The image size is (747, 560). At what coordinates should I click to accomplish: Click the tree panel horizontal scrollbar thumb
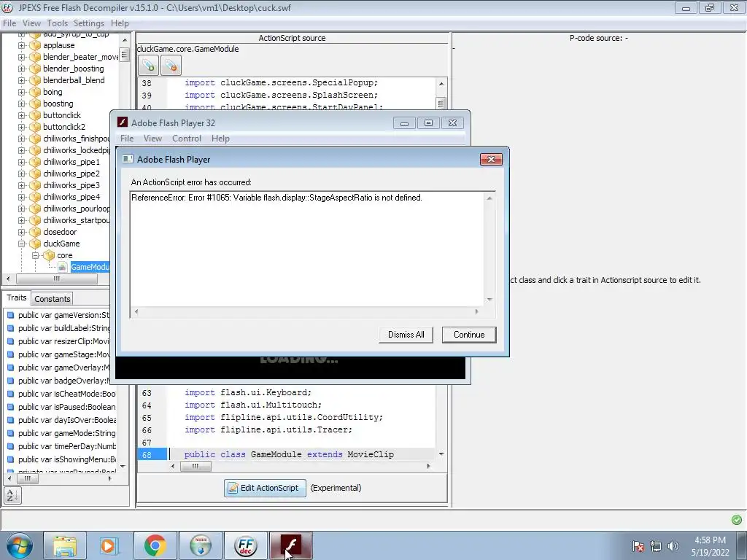coord(57,279)
